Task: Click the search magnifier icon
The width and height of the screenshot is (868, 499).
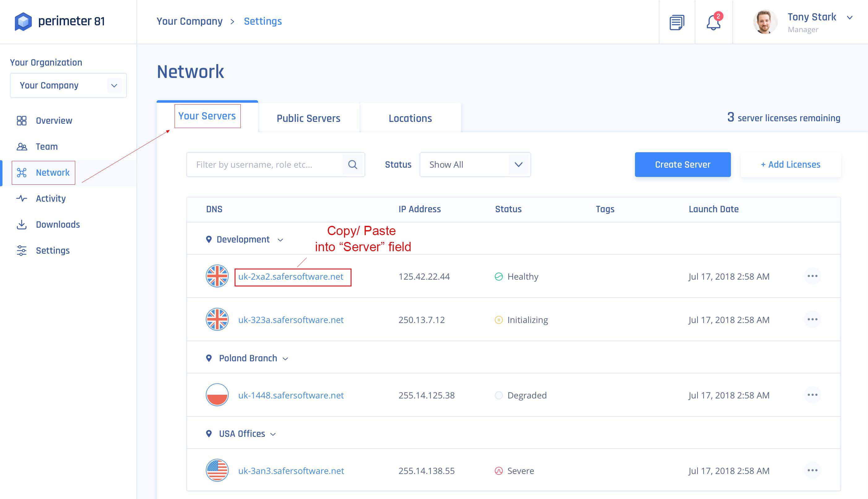Action: click(353, 165)
